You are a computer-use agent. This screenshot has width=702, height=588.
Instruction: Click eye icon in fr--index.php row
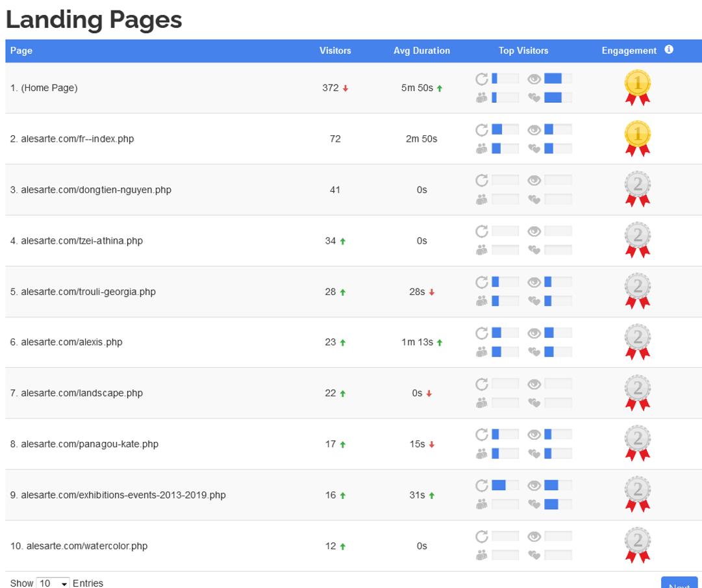click(x=534, y=130)
